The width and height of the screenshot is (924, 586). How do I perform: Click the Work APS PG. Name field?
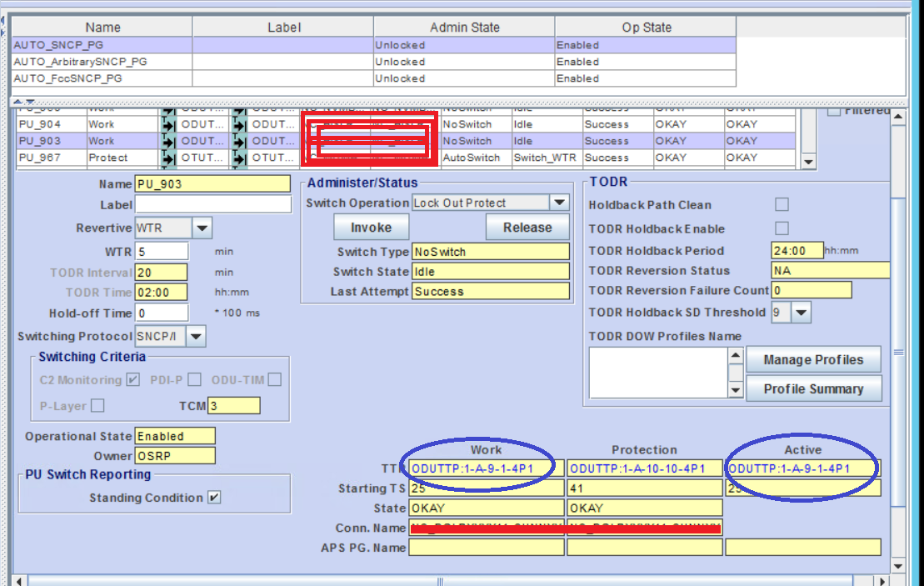click(x=487, y=548)
